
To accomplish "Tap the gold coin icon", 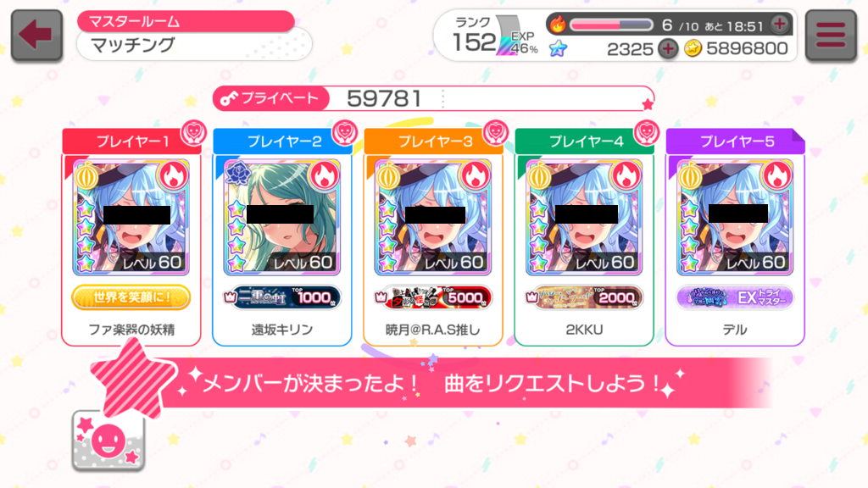I will pyautogui.click(x=693, y=48).
